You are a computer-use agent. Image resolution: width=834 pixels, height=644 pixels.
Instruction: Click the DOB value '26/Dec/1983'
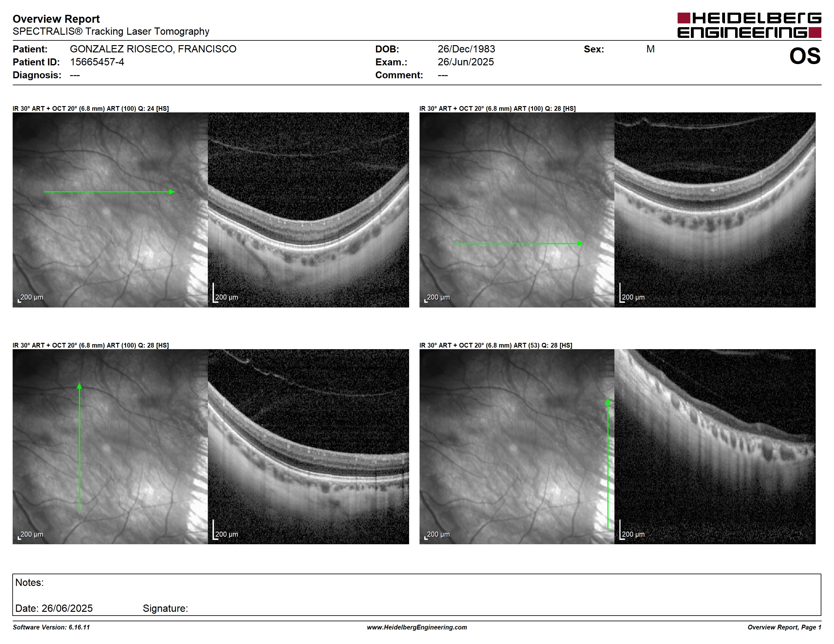[466, 49]
